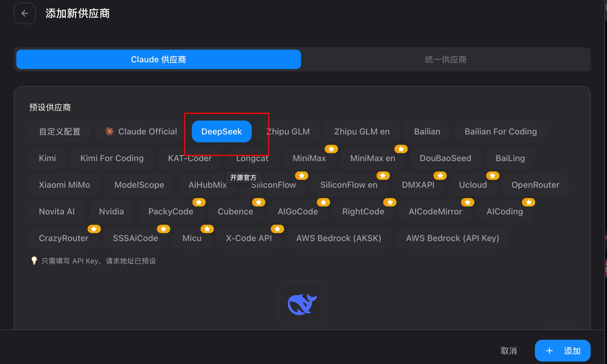Viewport: 607px width, 364px height.
Task: Pick the Xiaomi MiMo preset
Action: point(64,185)
